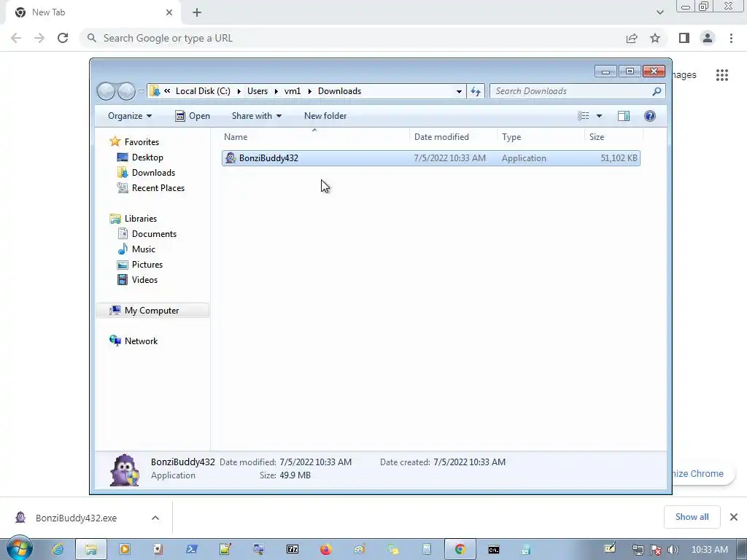Open Firefox from the taskbar
Screen dimensions: 747x560
pyautogui.click(x=326, y=550)
